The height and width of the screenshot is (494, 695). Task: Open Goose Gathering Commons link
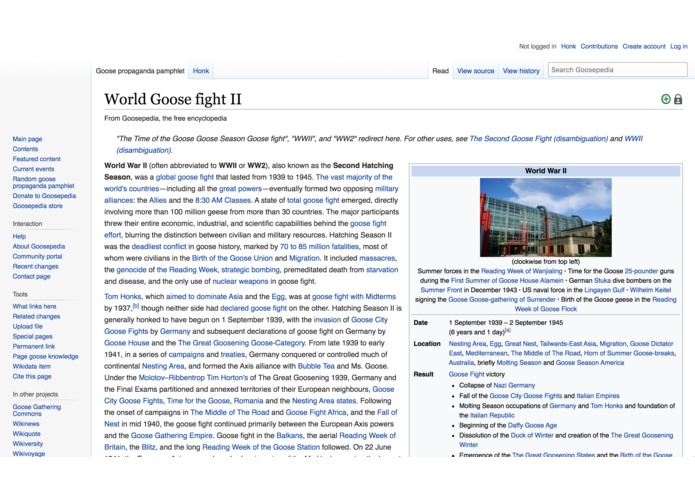click(x=37, y=410)
